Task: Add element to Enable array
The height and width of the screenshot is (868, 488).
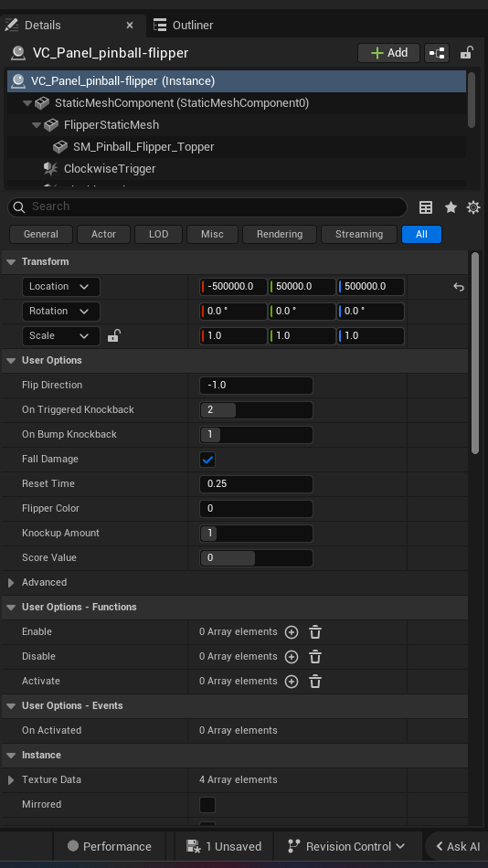Action: [x=292, y=632]
